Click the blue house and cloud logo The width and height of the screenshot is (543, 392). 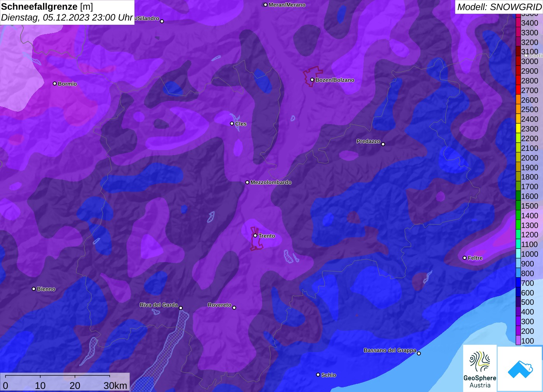coord(520,369)
